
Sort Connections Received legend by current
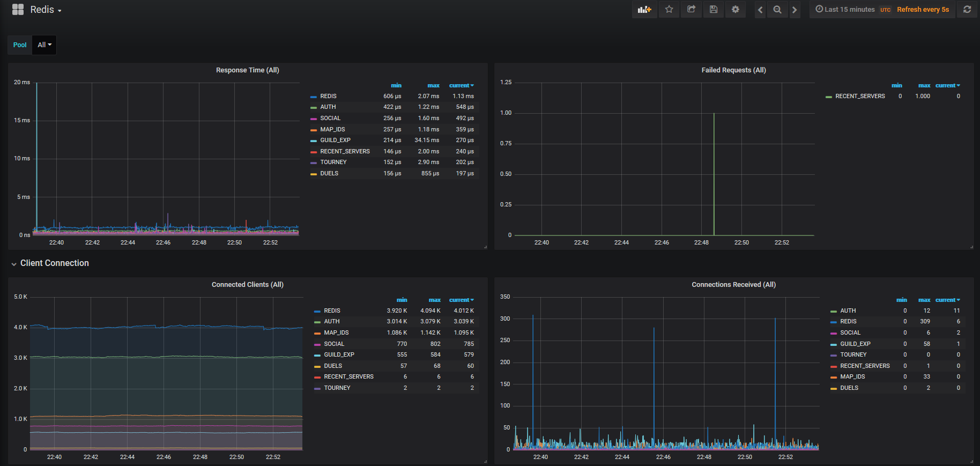(948, 300)
